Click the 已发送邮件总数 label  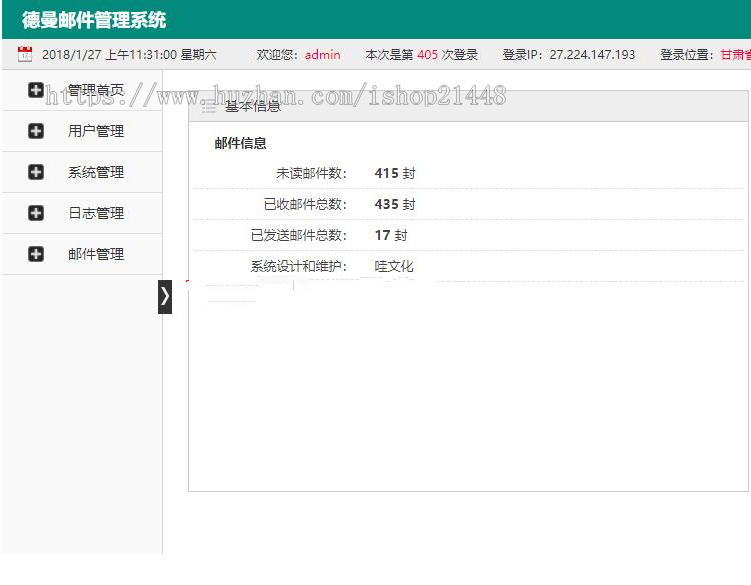298,235
